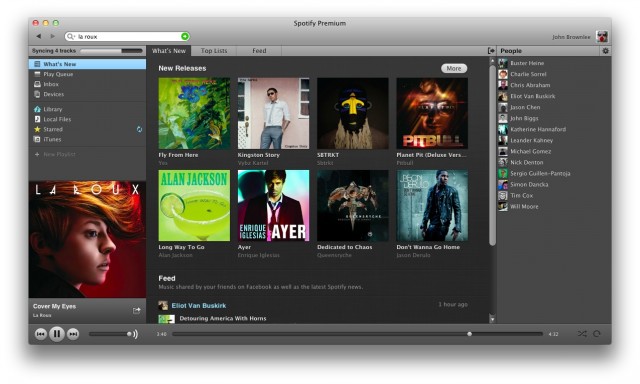
Task: Share the Cover My Eyes track
Action: point(136,311)
